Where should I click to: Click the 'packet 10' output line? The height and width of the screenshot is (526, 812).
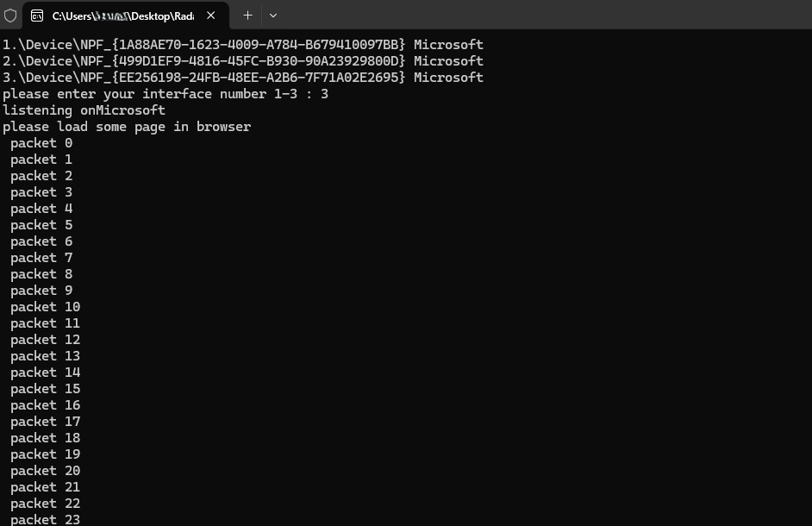46,307
